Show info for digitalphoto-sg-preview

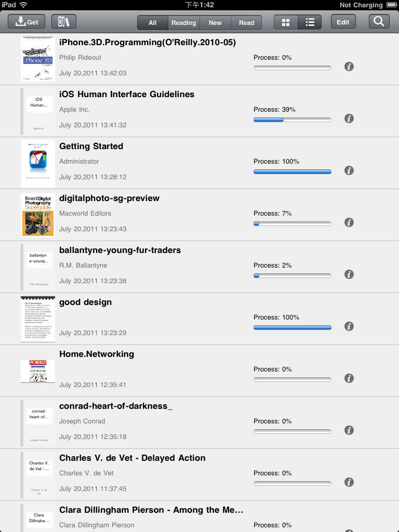[349, 222]
